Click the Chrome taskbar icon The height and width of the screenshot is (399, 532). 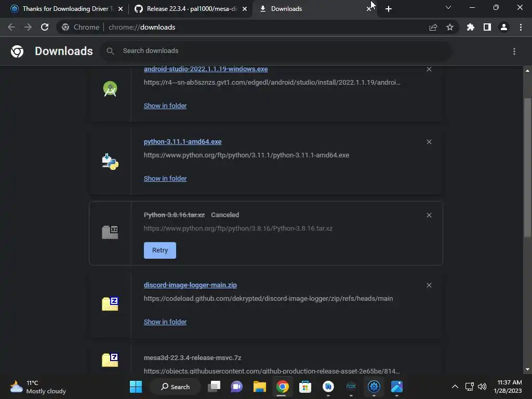pos(282,387)
